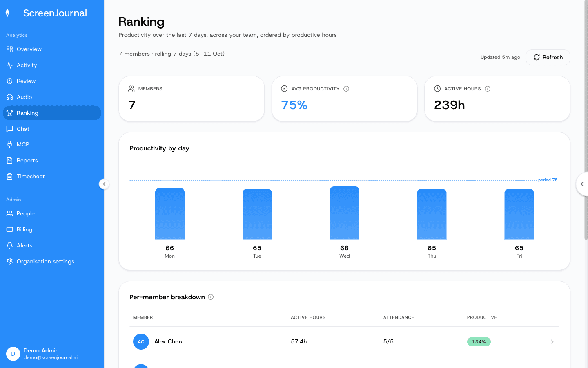
Task: Open the Audio section
Action: tap(52, 97)
